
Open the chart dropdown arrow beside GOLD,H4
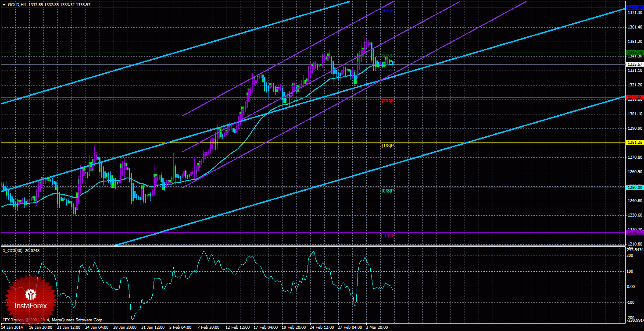coord(4,4)
